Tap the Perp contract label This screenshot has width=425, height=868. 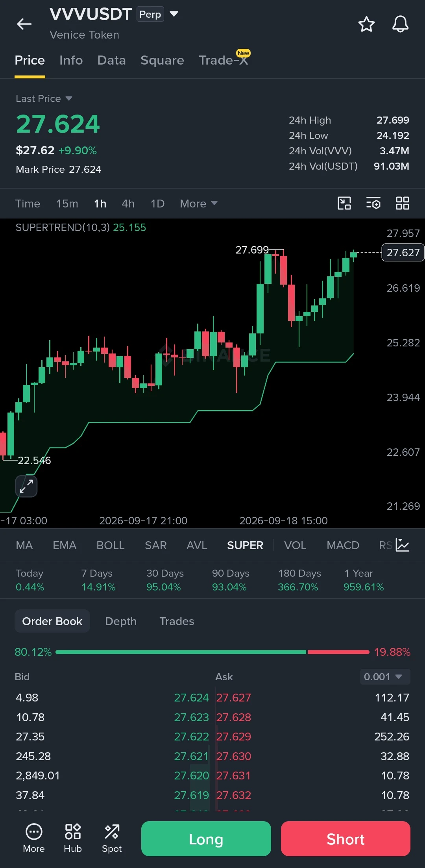[x=150, y=14]
